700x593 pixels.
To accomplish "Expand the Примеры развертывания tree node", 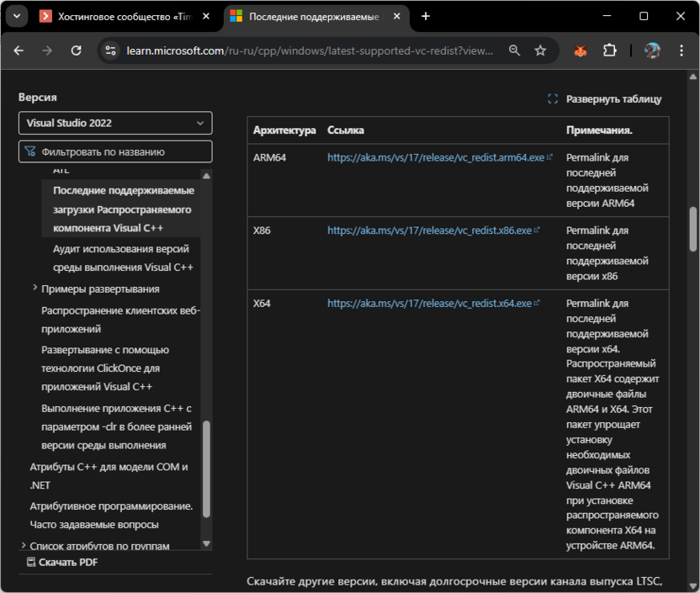I will (x=34, y=289).
